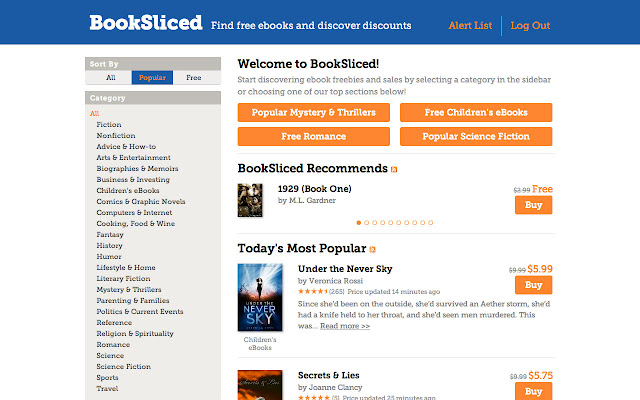Screen dimensions: 640x400
Task: Switch the Sort By filter to All
Action: click(x=111, y=77)
